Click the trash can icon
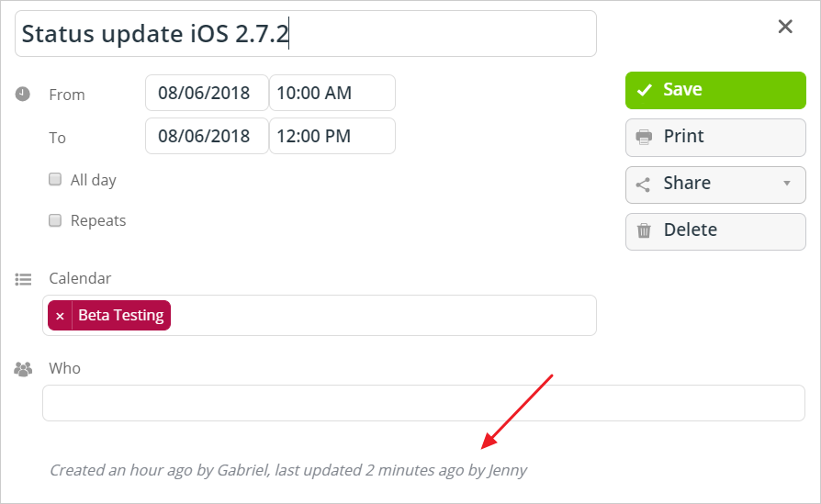 coord(644,230)
